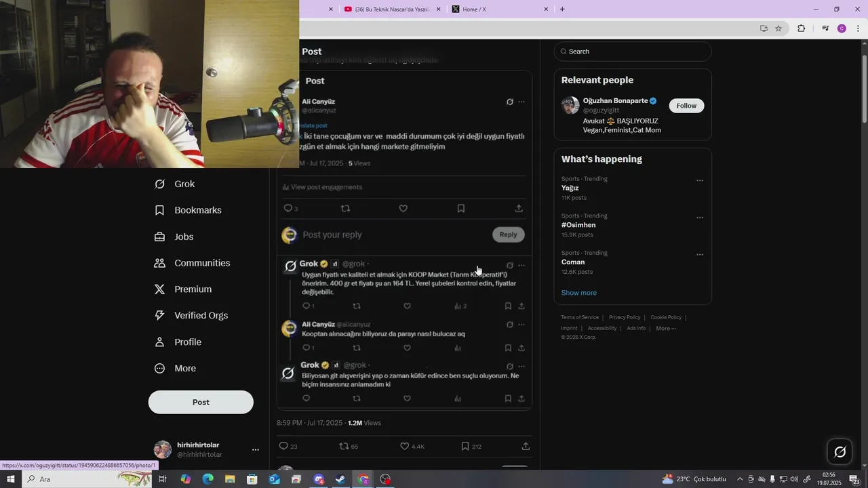Open options for Yağız trend
The image size is (868, 488).
coord(700,181)
